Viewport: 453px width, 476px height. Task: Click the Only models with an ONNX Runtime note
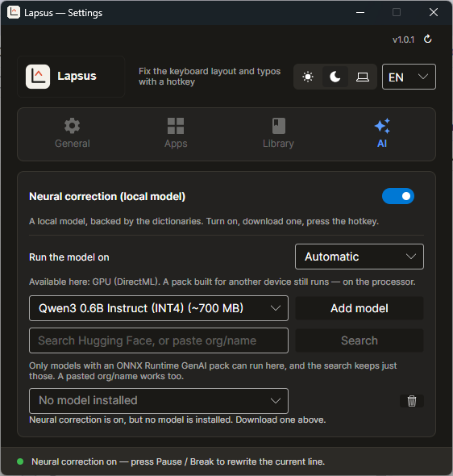213,371
